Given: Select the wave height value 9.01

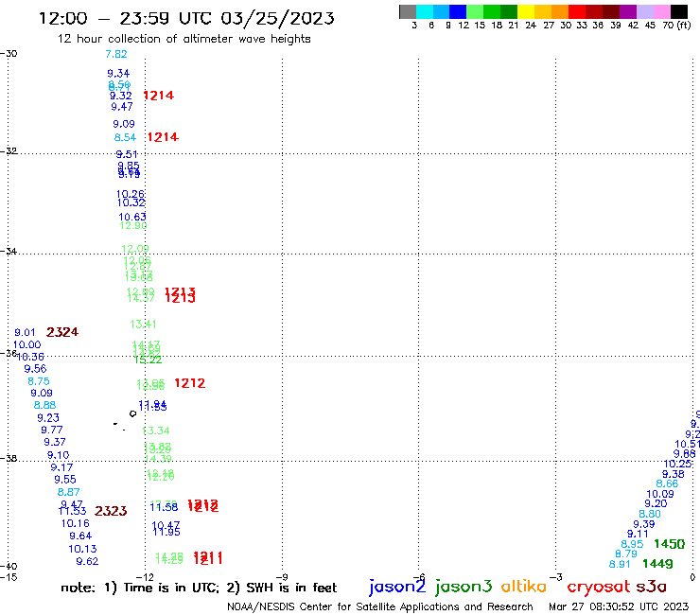Looking at the screenshot, I should click(25, 333).
